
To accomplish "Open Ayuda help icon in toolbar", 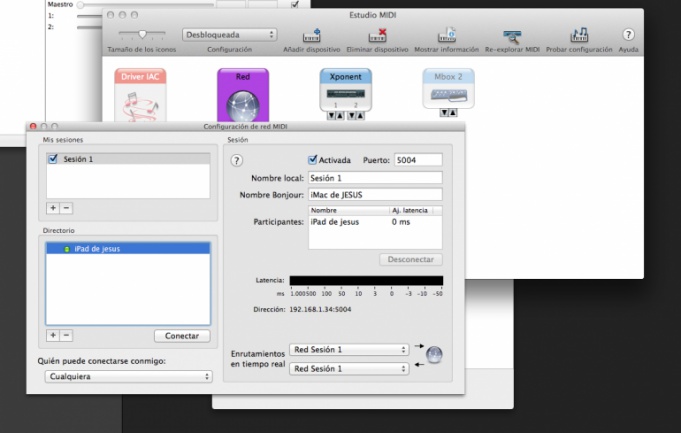I will click(x=629, y=35).
